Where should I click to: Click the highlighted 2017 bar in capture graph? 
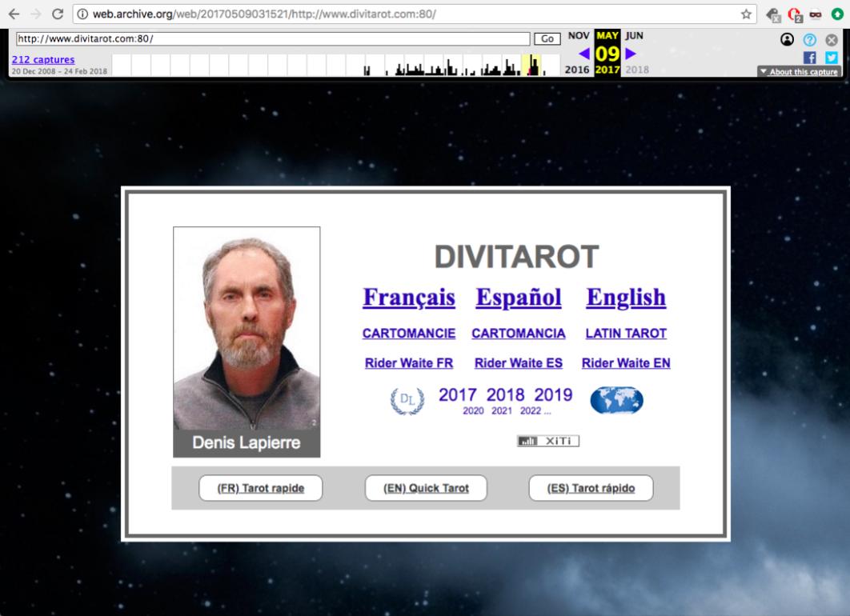pos(531,65)
